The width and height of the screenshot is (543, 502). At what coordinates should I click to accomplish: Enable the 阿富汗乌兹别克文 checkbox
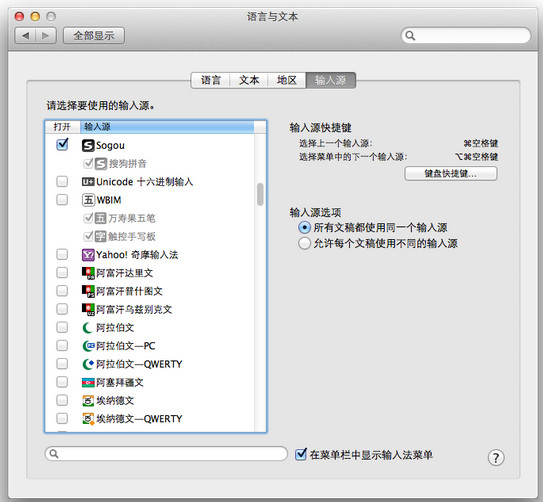(62, 309)
